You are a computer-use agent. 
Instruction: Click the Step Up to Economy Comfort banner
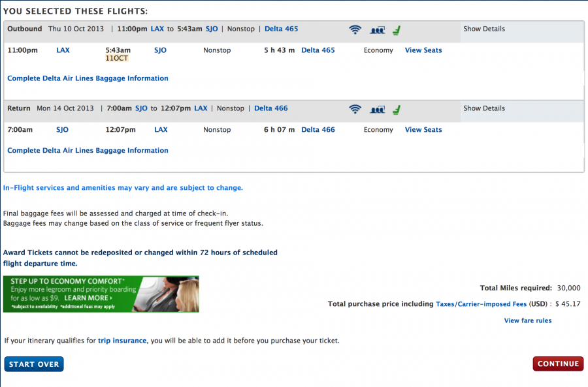click(101, 294)
